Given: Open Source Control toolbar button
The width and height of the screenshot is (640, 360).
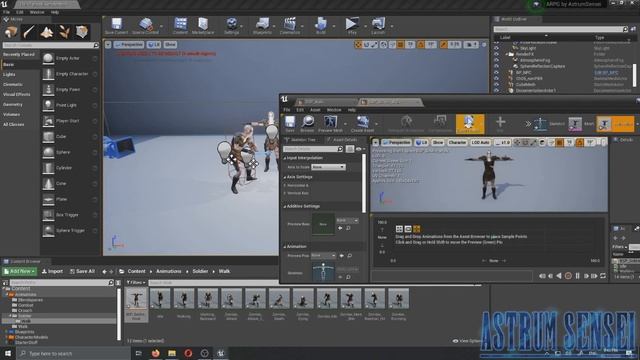Looking at the screenshot, I should point(145,26).
